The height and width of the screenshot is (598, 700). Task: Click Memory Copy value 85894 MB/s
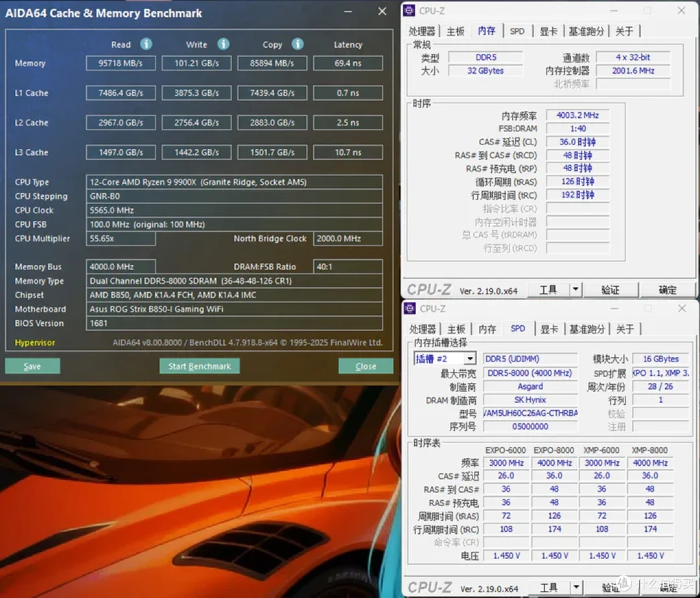(x=272, y=63)
